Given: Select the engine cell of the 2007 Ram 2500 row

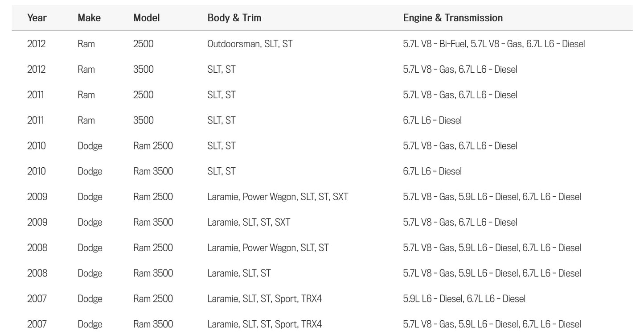Looking at the screenshot, I should point(464,298).
